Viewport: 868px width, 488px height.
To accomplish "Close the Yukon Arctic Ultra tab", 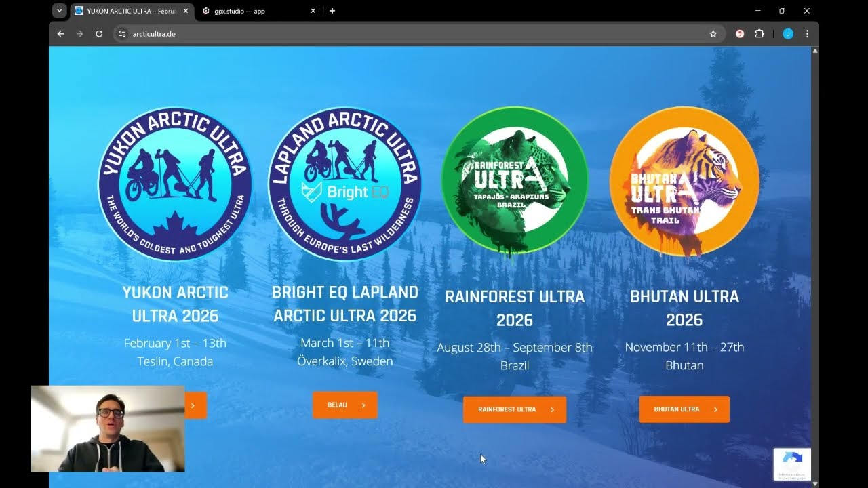I will 186,11.
